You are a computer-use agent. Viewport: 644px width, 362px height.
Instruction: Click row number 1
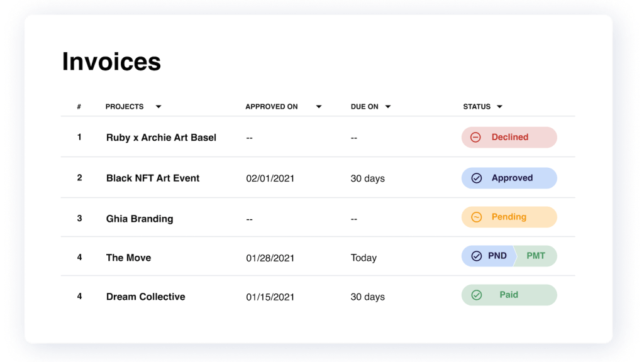pyautogui.click(x=79, y=137)
